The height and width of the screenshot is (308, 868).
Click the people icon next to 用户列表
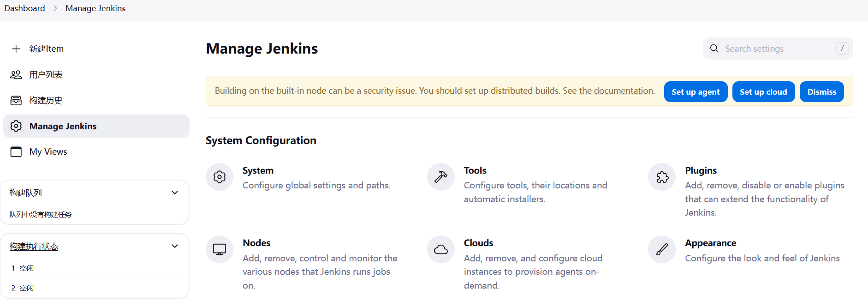pyautogui.click(x=16, y=75)
